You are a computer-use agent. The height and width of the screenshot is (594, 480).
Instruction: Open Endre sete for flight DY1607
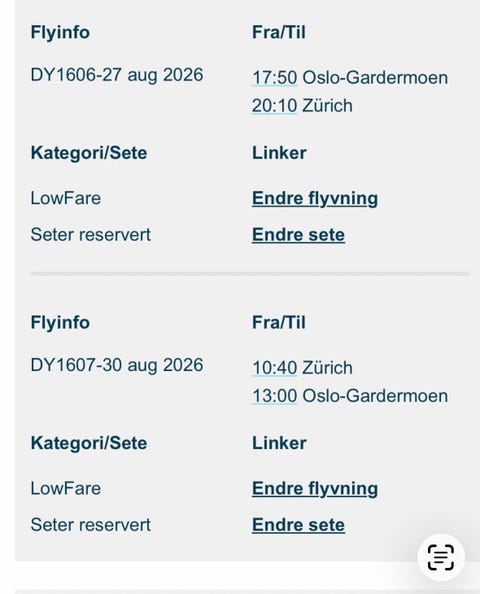299,525
